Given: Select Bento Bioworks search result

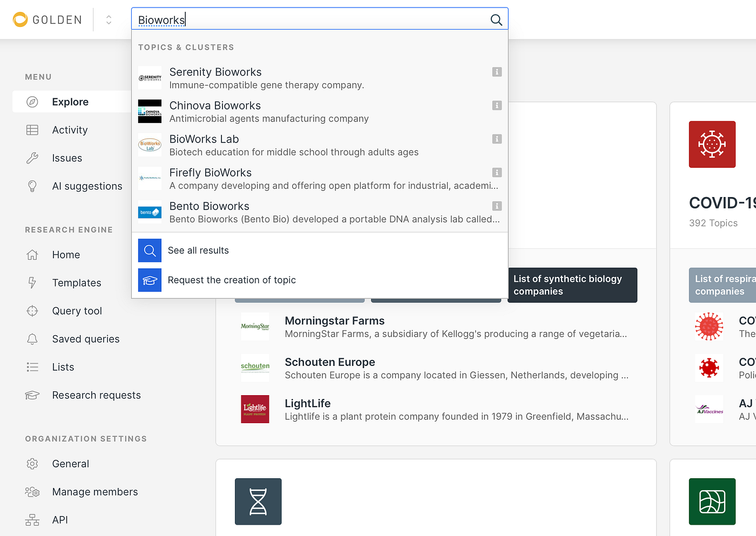Looking at the screenshot, I should pos(320,212).
